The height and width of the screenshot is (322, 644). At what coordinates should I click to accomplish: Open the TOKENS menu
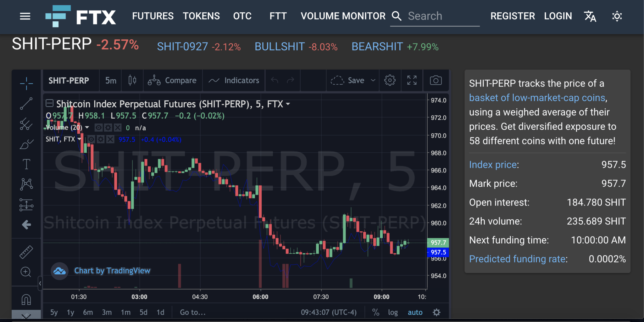point(201,16)
